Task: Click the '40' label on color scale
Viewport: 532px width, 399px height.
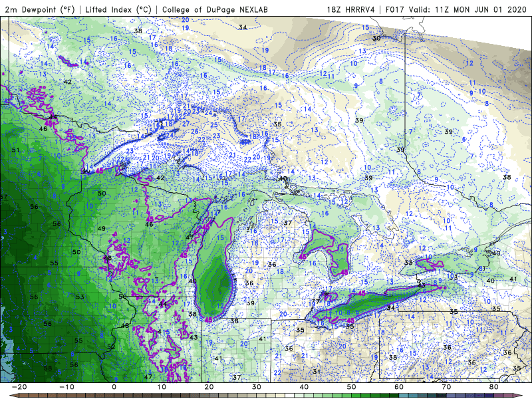Action: [x=304, y=387]
